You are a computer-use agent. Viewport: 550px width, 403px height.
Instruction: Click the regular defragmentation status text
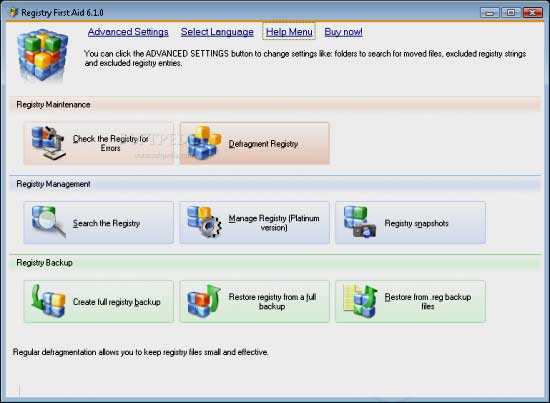pyautogui.click(x=141, y=352)
